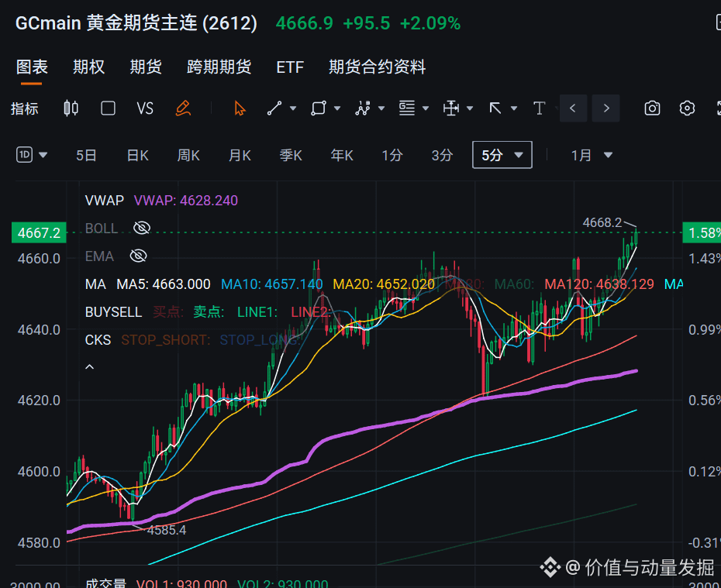Click the square layout icon
721x588 pixels.
click(x=108, y=108)
